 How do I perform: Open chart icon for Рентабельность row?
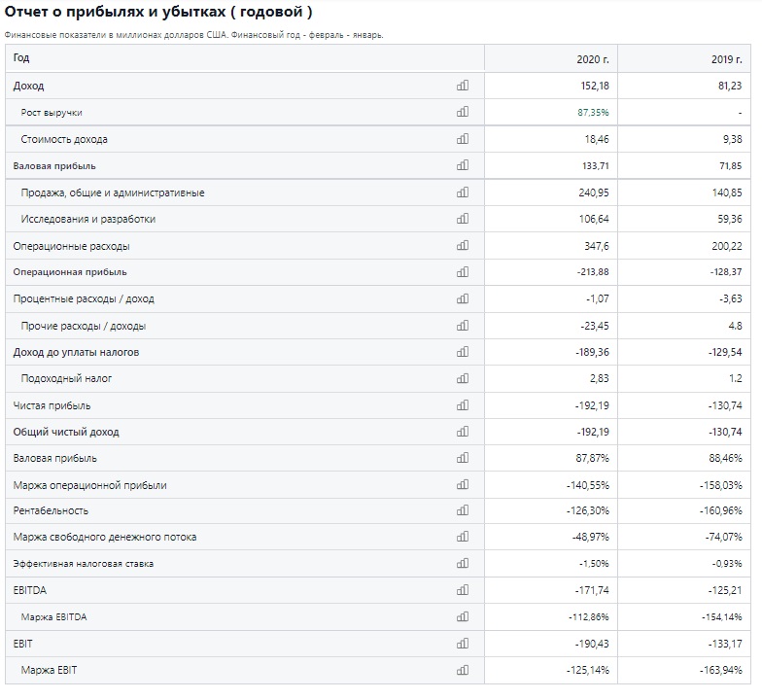(x=463, y=510)
